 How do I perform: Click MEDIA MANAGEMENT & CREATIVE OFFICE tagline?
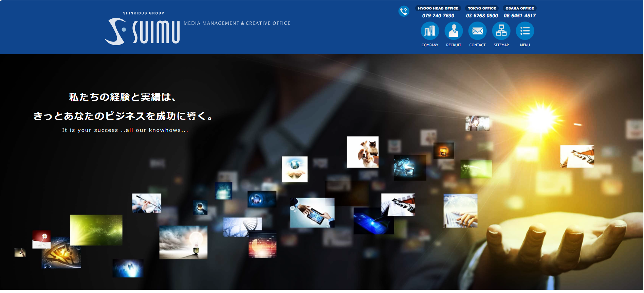[x=237, y=23]
